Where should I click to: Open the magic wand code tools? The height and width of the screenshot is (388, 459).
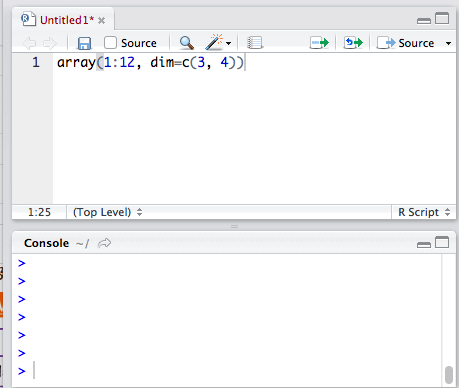(214, 42)
